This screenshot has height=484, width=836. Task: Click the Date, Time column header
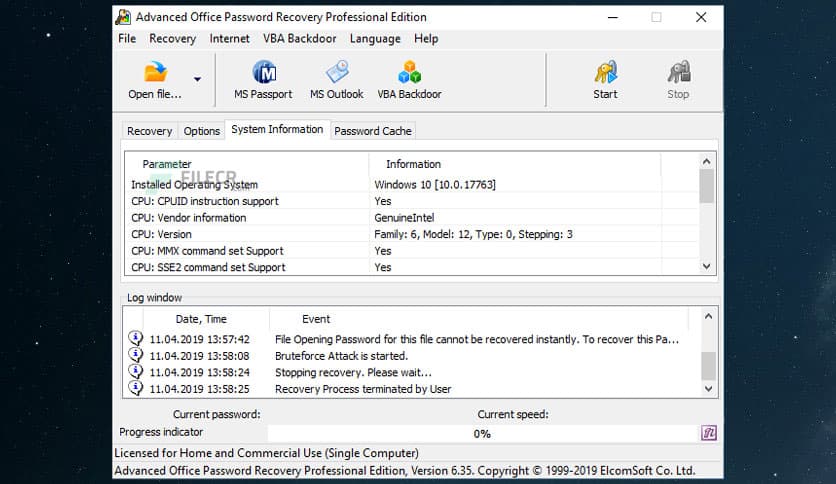pos(201,319)
